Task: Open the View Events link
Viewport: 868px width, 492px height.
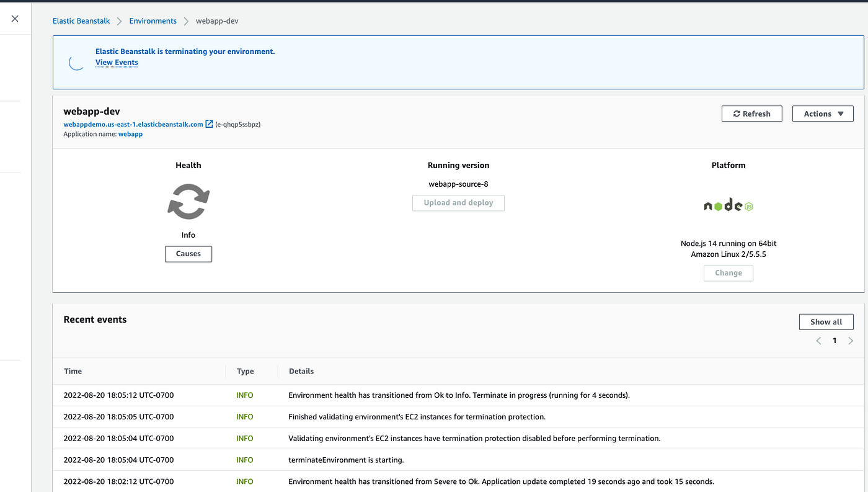Action: click(x=117, y=62)
